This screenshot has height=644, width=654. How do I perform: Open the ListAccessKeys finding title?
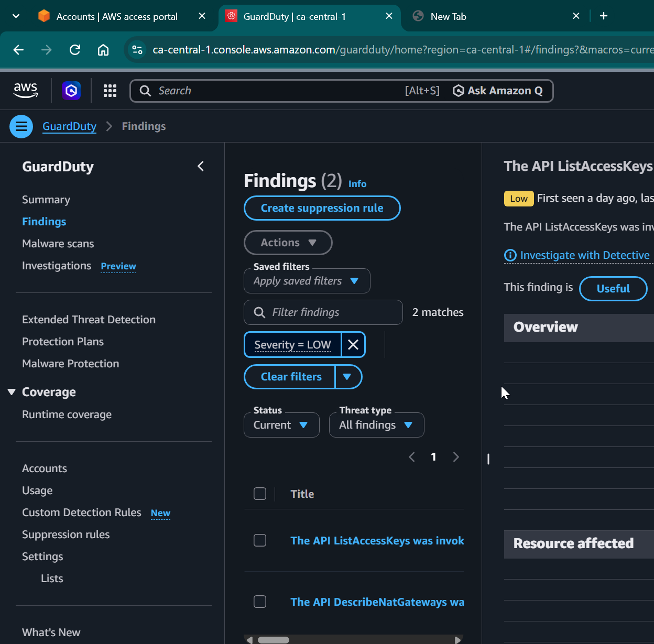coord(377,541)
